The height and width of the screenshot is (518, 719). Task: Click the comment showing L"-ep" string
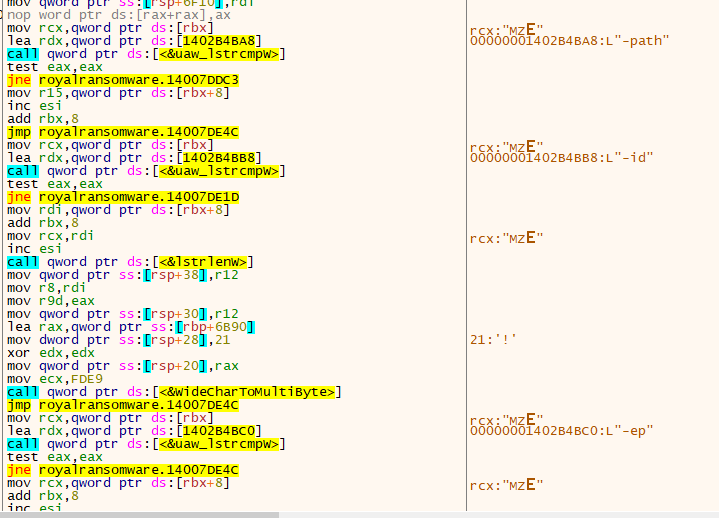tap(561, 431)
